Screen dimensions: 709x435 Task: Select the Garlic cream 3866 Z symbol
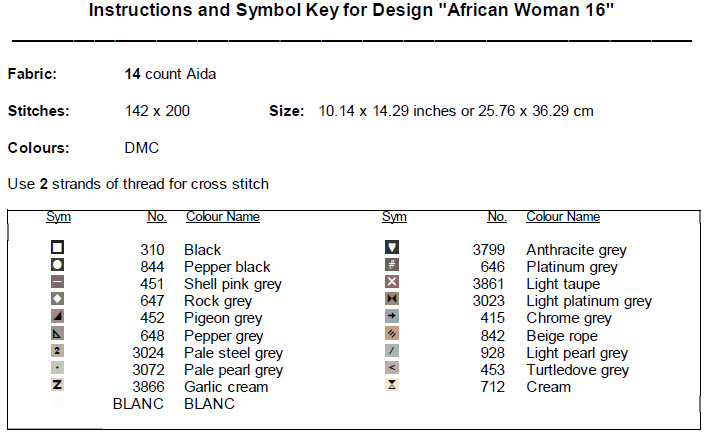click(58, 386)
